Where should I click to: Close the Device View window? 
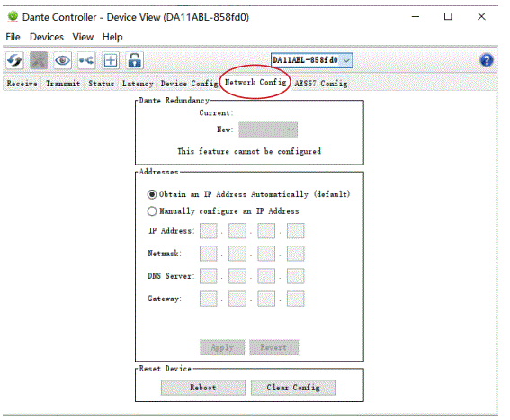pos(481,16)
